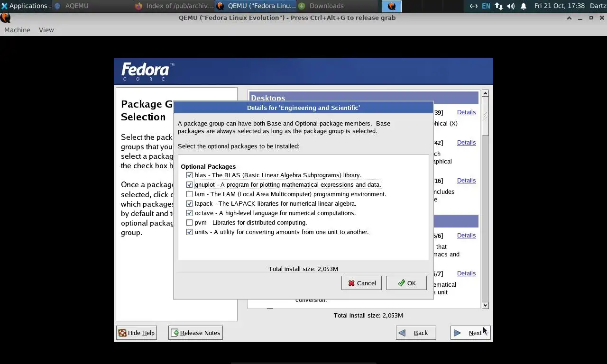Click the QEMU window title icon

click(5, 18)
